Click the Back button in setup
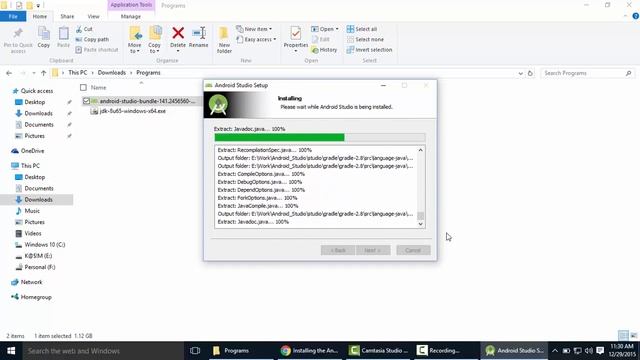 coord(338,250)
